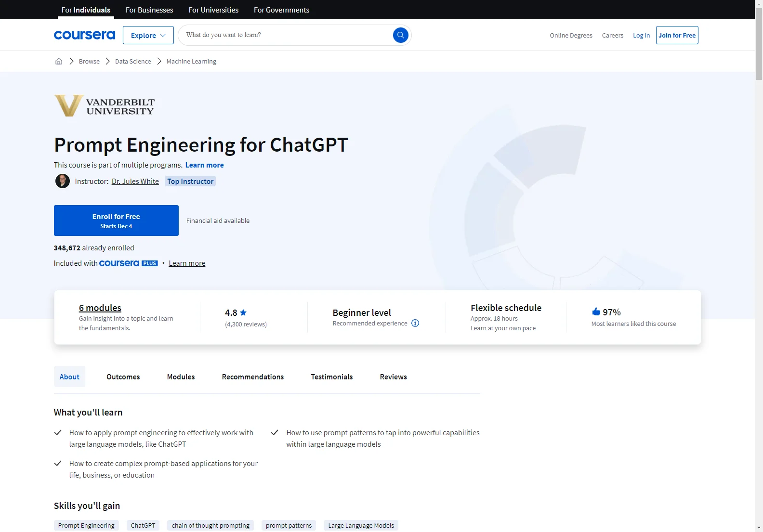Click the 'Prompt Engineering for ChatGPT' title

click(201, 144)
